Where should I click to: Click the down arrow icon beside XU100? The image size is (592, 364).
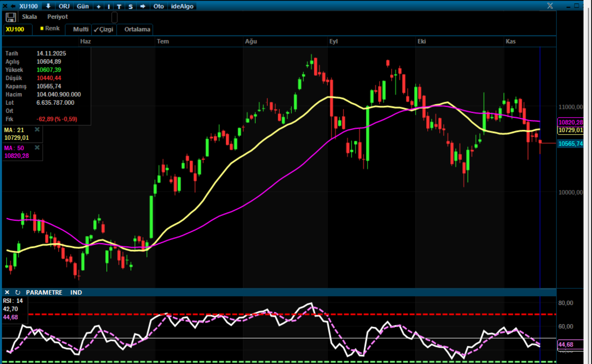tap(48, 6)
